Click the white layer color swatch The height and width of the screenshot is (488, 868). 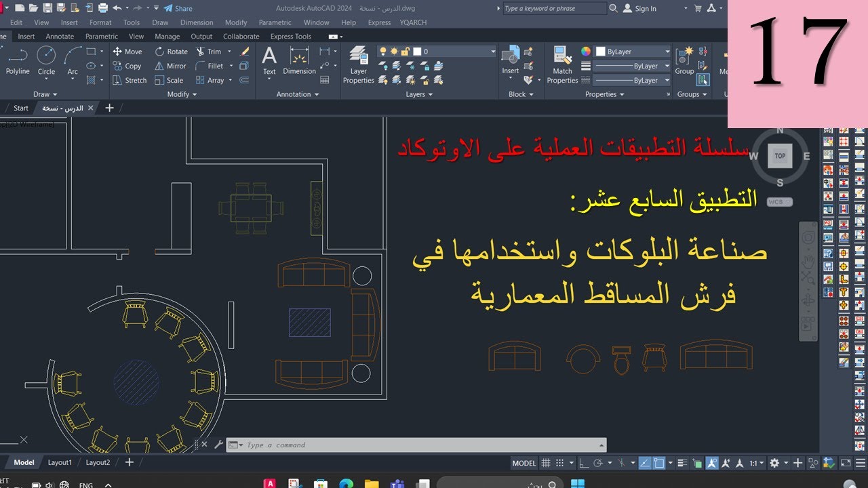[417, 52]
